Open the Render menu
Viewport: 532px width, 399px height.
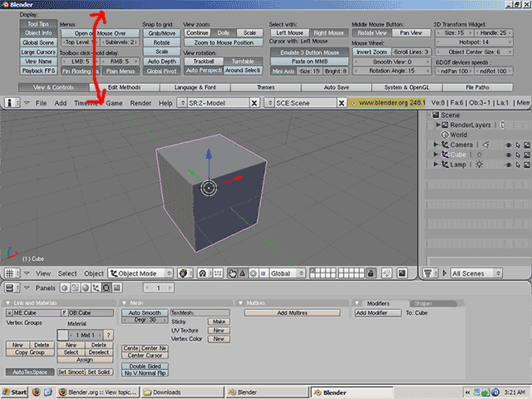[140, 103]
